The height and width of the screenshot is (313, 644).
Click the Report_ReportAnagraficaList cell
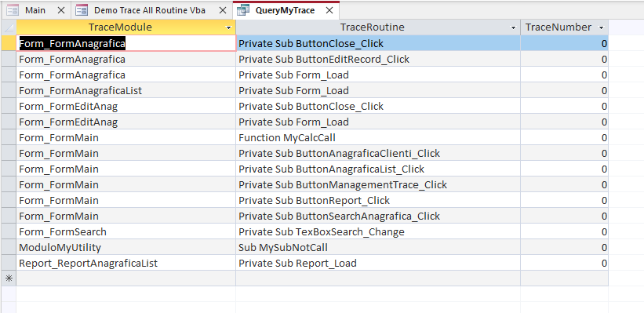[126, 263]
